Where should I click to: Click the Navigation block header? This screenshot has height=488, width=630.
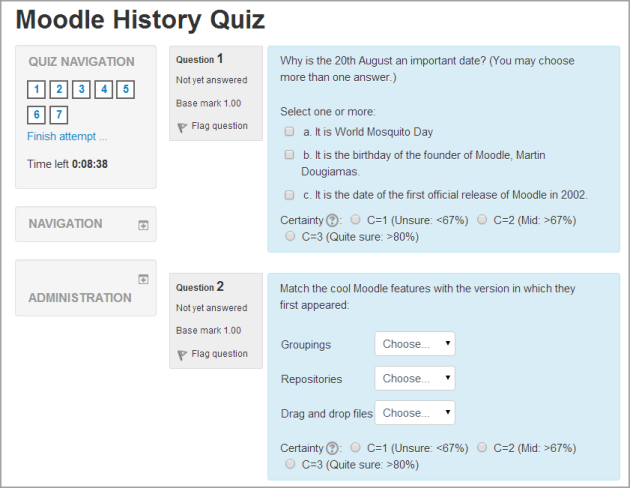[x=66, y=224]
